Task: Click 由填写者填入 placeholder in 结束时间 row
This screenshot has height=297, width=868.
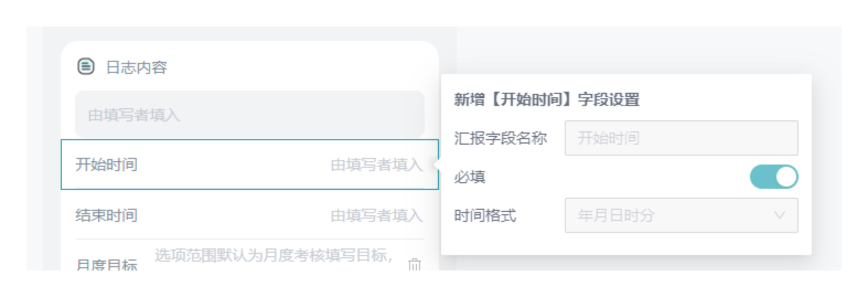Action: click(x=377, y=215)
